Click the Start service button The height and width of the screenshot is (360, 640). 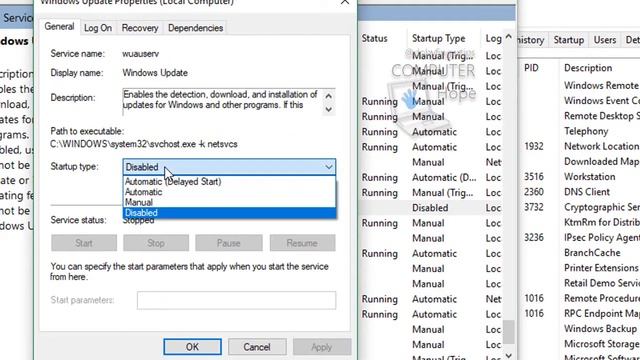click(84, 243)
